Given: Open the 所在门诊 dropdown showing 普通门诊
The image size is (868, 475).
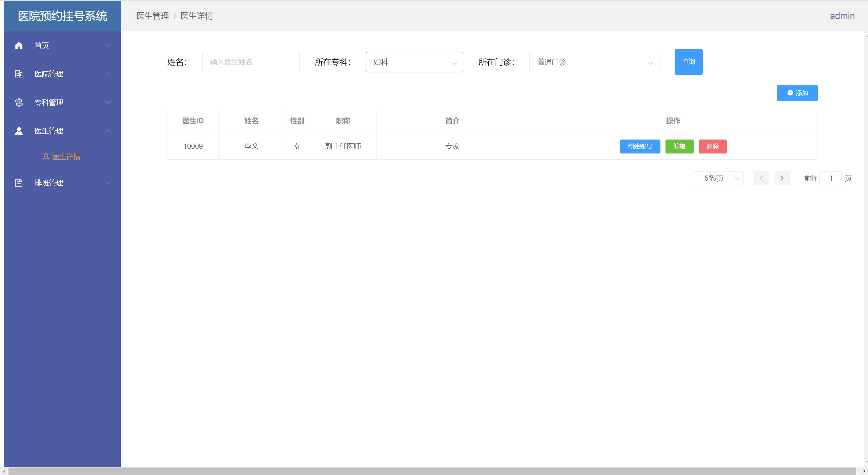Looking at the screenshot, I should coord(594,62).
